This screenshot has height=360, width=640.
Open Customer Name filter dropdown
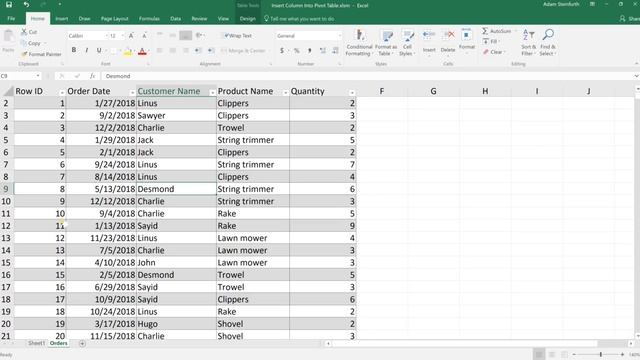pyautogui.click(x=212, y=93)
